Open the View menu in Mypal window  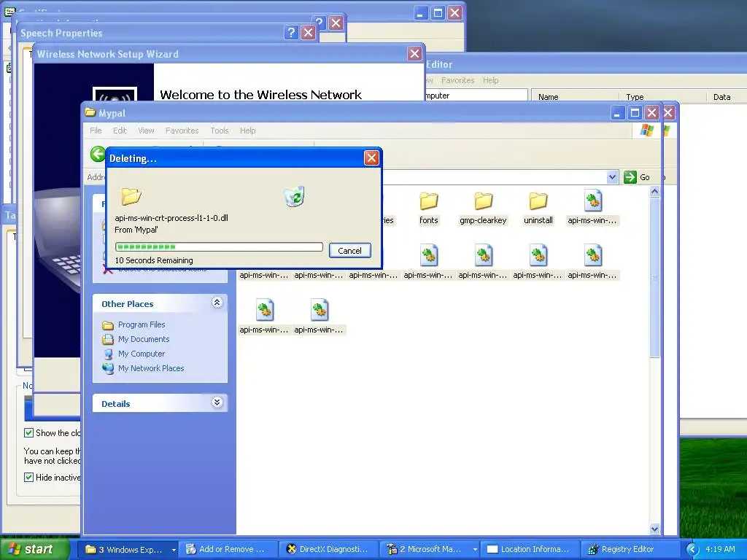click(x=146, y=131)
